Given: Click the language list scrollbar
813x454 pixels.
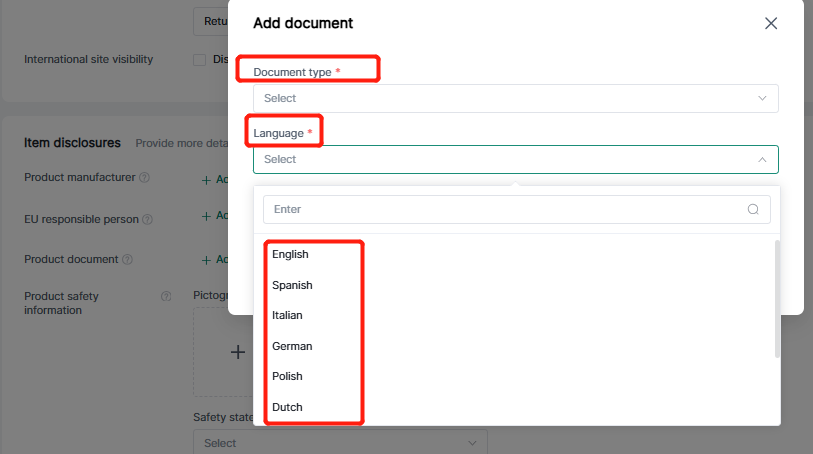Looking at the screenshot, I should 778,300.
